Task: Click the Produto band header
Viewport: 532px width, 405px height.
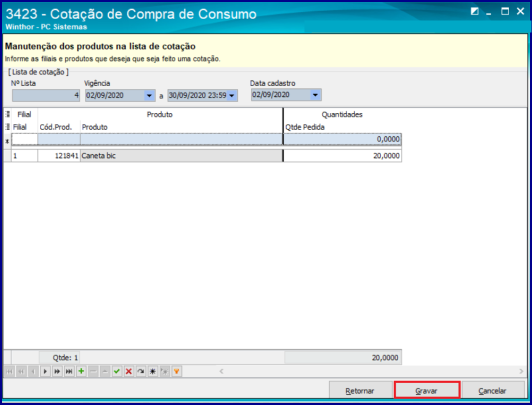Action: [x=160, y=115]
